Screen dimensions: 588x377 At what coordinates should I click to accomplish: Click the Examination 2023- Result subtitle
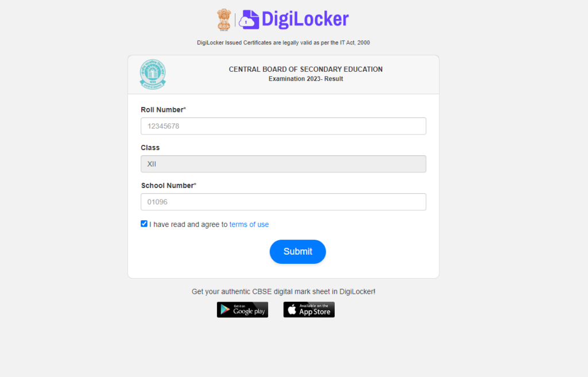tap(305, 79)
